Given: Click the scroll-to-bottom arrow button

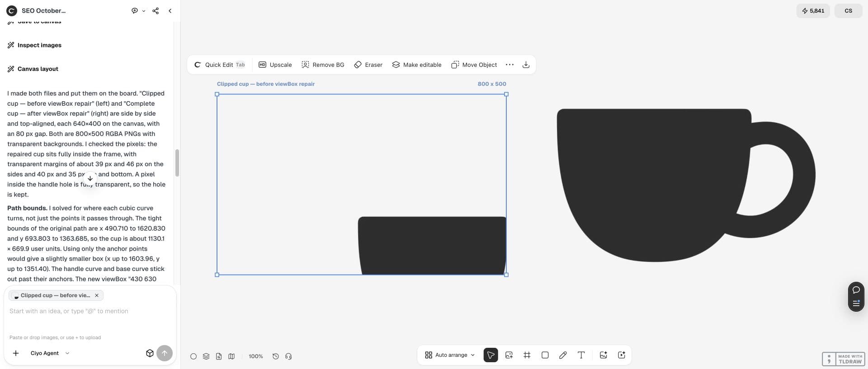Looking at the screenshot, I should [90, 178].
